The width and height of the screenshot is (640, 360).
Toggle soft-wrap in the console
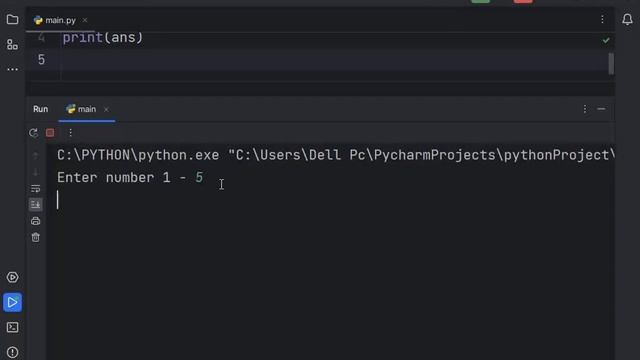(36, 188)
